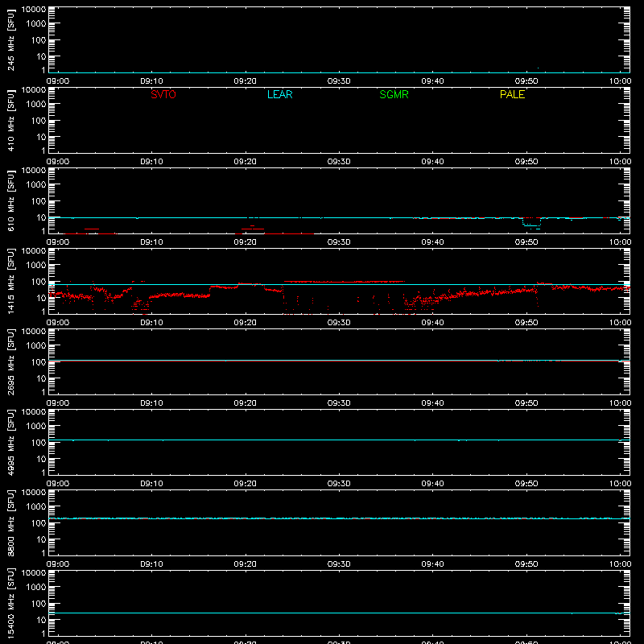Screen dimensions: 644x644
Task: Click 09:00 time label under 610 MHz plot
Action: pyautogui.click(x=57, y=242)
